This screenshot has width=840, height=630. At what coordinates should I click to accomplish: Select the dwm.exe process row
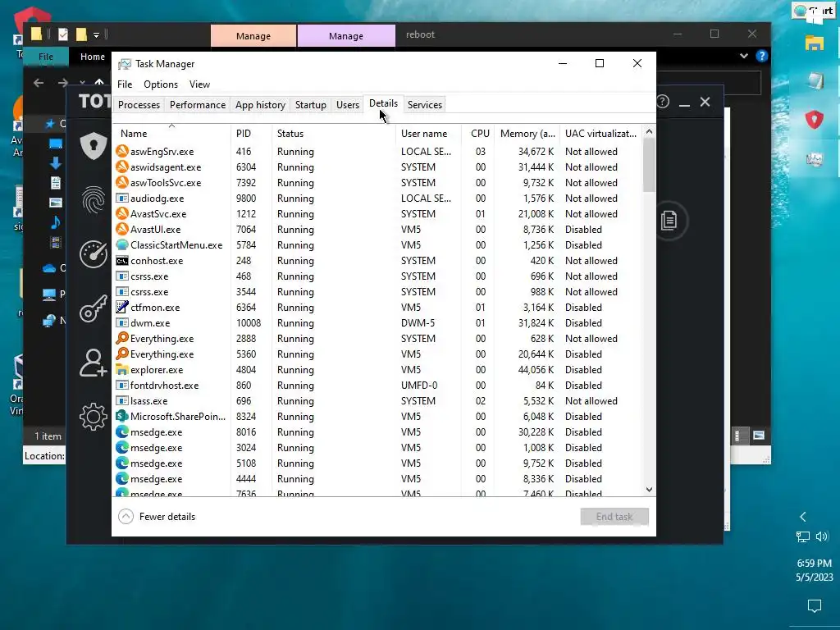coord(377,323)
